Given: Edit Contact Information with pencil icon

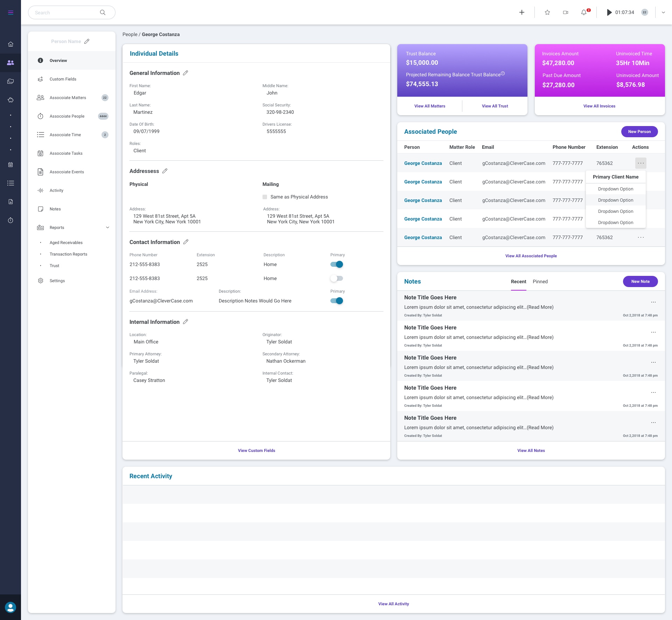Looking at the screenshot, I should [x=186, y=242].
